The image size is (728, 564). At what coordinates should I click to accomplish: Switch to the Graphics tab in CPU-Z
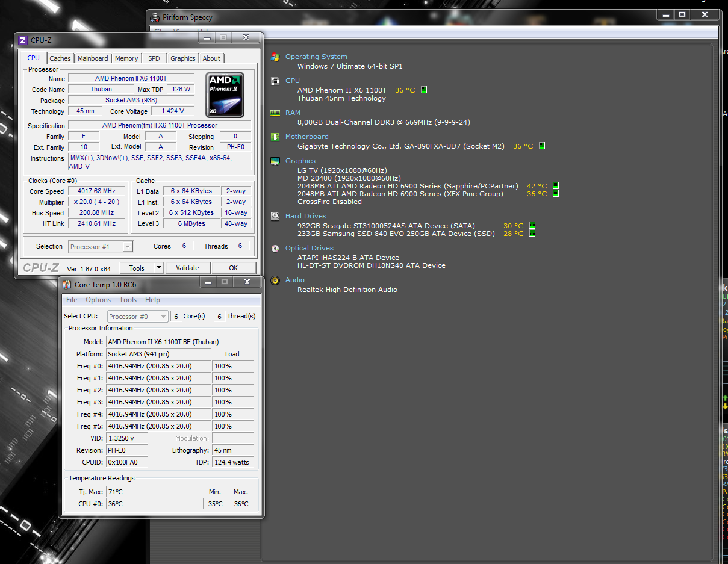click(183, 58)
